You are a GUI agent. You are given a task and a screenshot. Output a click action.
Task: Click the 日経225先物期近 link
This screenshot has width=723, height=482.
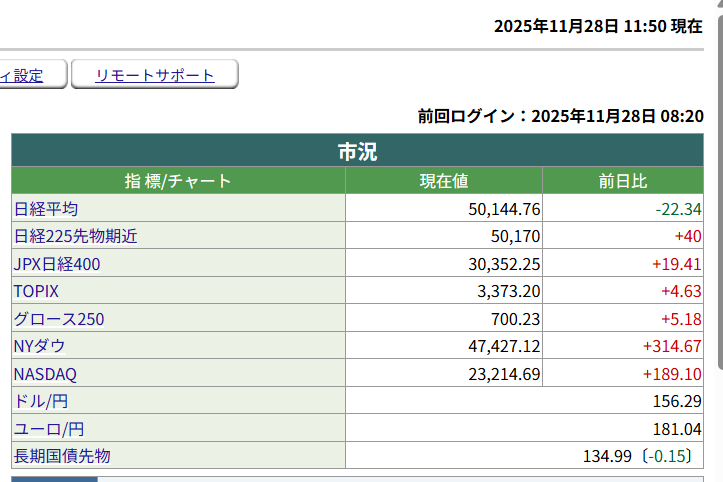75,237
